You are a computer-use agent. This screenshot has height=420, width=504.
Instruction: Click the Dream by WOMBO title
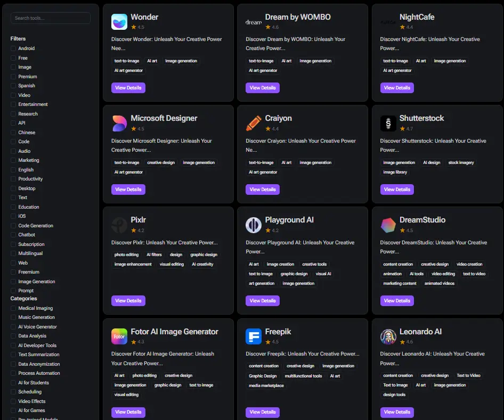(x=298, y=17)
